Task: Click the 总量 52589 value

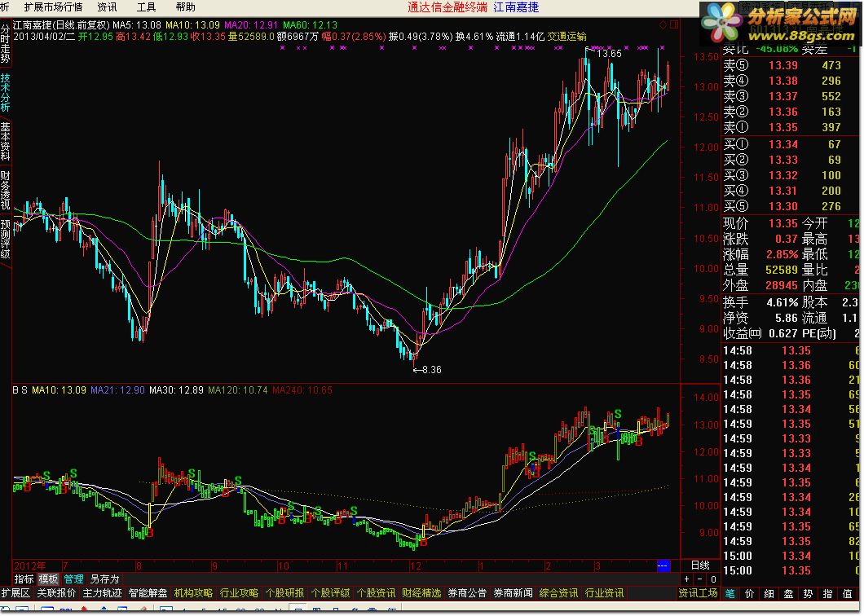Action: coord(782,270)
